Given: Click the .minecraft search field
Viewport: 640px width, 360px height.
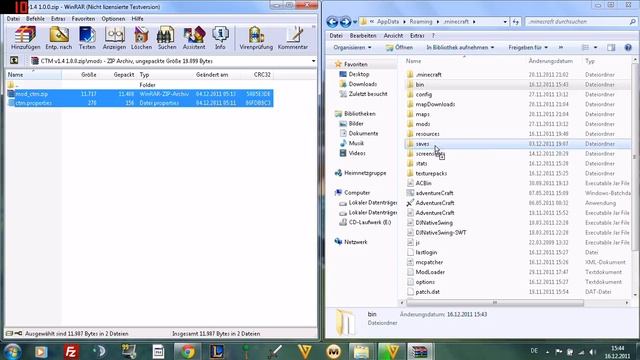Looking at the screenshot, I should pyautogui.click(x=581, y=22).
